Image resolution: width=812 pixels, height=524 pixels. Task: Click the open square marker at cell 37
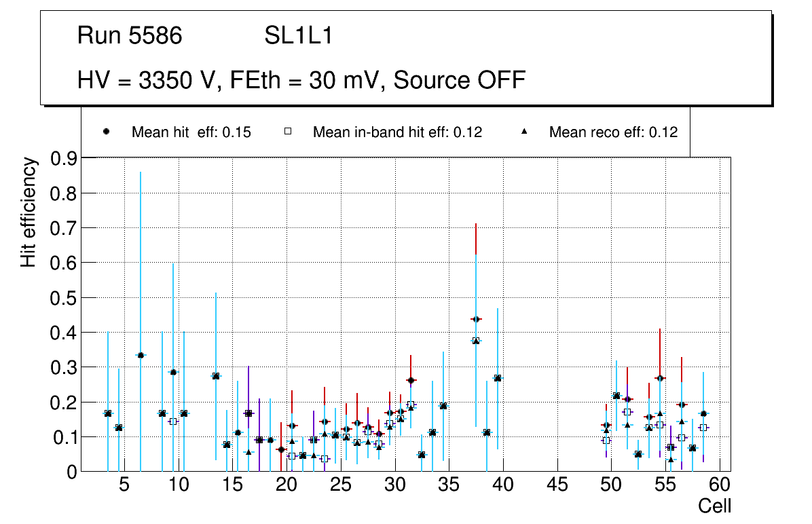(476, 341)
